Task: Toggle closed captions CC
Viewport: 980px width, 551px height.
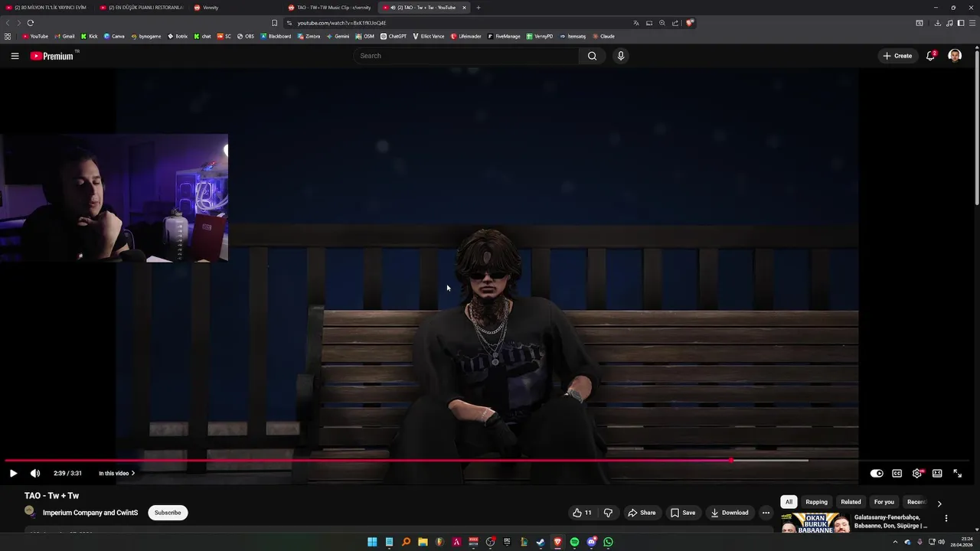Action: coord(897,474)
